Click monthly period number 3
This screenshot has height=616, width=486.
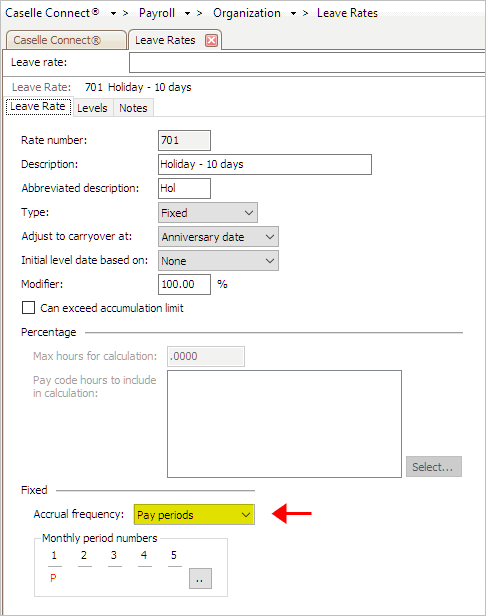coord(114,556)
